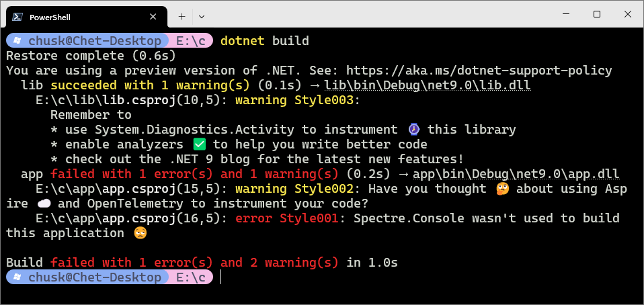Viewport: 644px width, 305px height.
Task: Click the clock emoji after 'instrument'
Action: coord(413,130)
